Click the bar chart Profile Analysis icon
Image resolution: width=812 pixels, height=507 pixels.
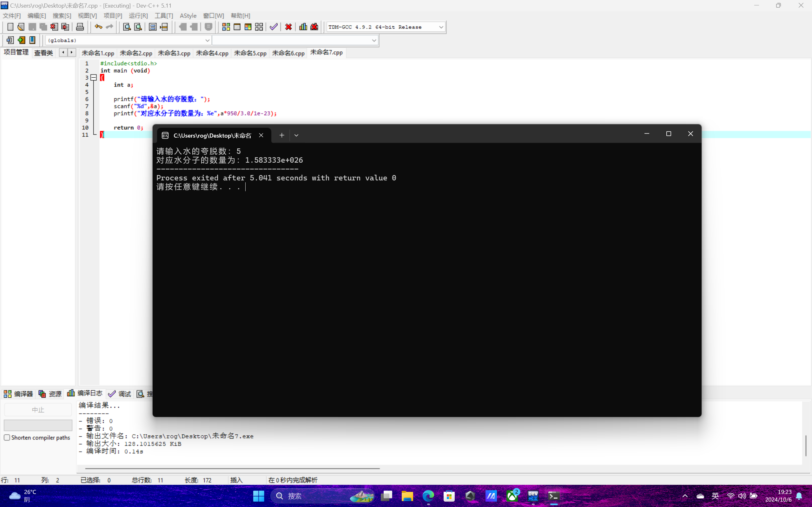click(303, 27)
